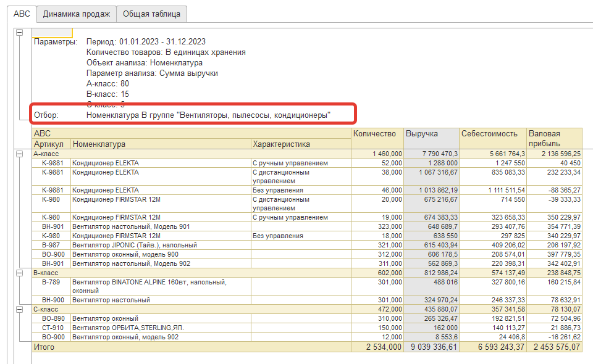Click the 'B-класс: 15' parameter line

107,94
